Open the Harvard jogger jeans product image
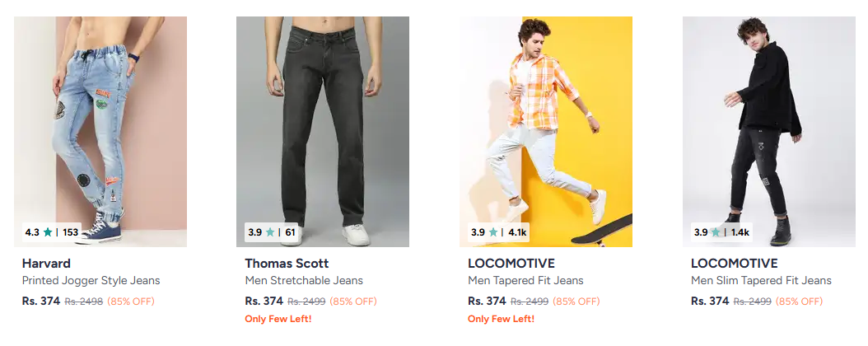The height and width of the screenshot is (346, 868). coord(100,124)
